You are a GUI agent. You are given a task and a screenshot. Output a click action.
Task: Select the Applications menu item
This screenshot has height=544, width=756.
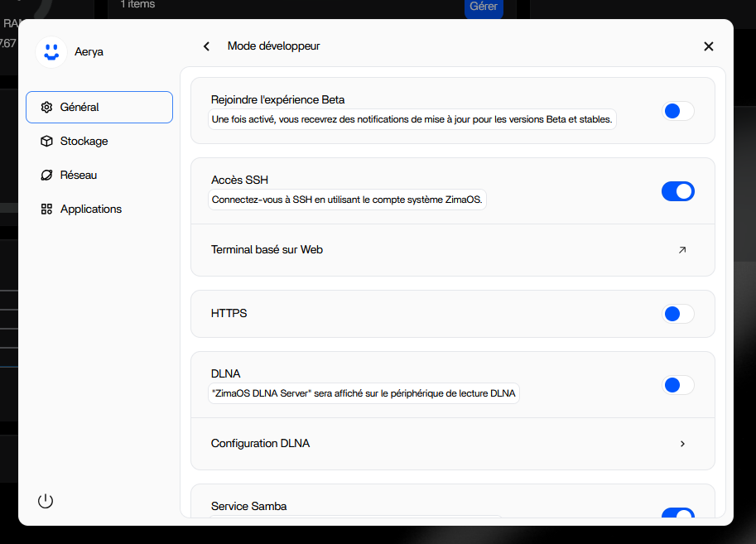(x=91, y=209)
